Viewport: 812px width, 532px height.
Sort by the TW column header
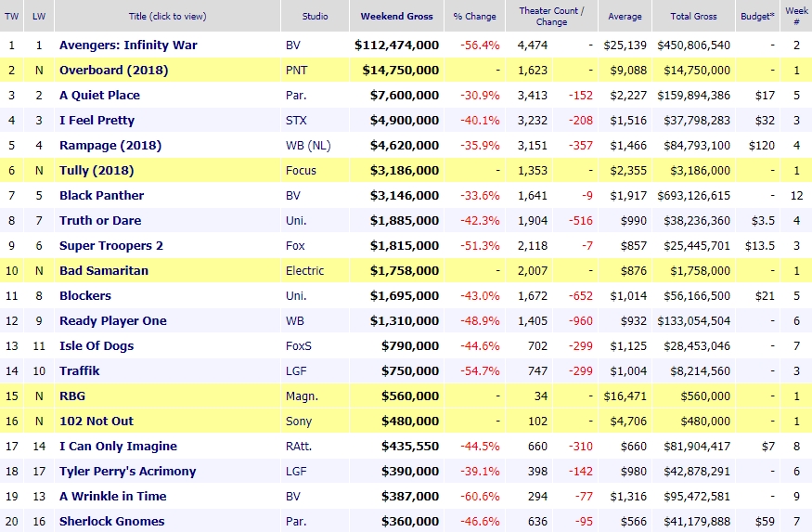(11, 16)
